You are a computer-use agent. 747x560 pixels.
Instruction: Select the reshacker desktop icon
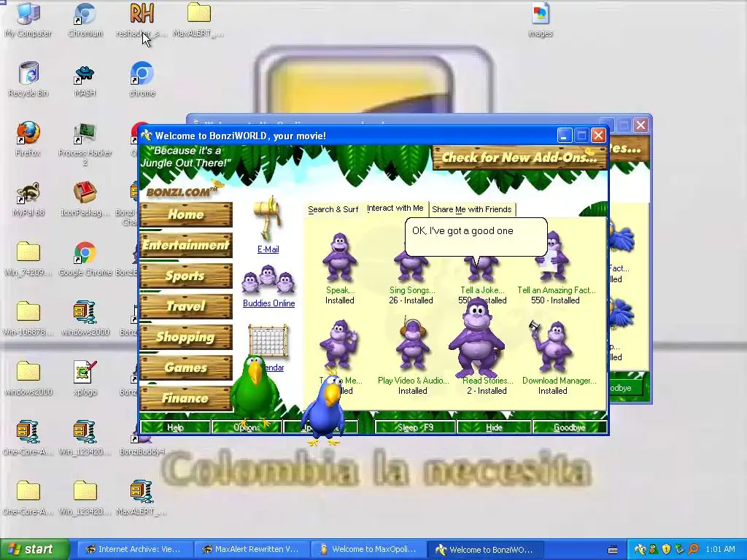tap(142, 19)
